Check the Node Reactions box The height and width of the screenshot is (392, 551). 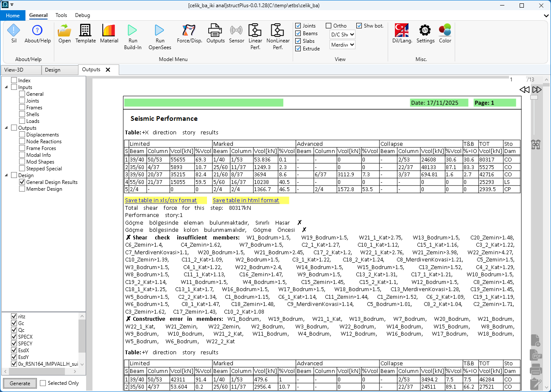(22, 142)
